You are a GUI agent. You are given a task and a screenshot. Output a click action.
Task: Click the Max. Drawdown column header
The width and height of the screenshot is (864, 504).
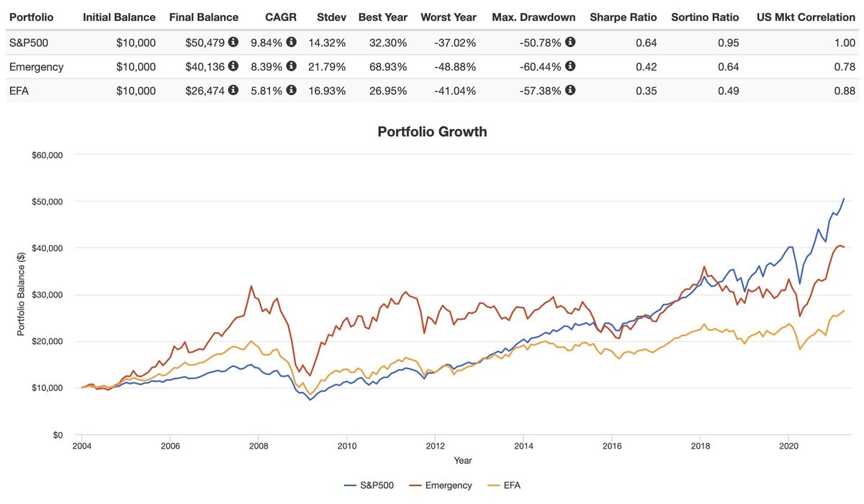(x=534, y=17)
